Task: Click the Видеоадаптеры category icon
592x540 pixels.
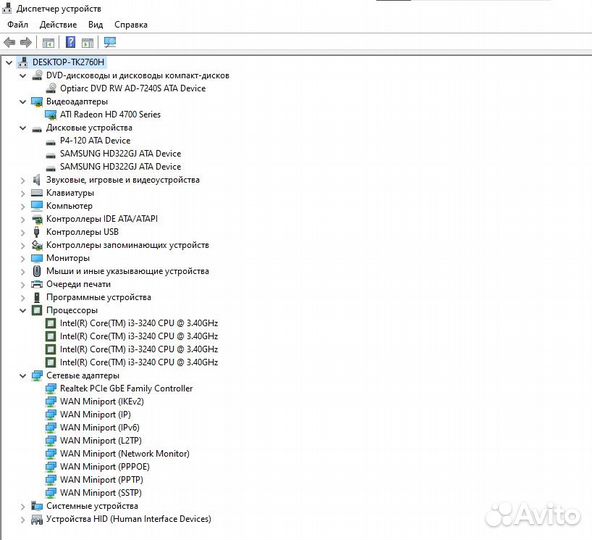Action: [37, 102]
